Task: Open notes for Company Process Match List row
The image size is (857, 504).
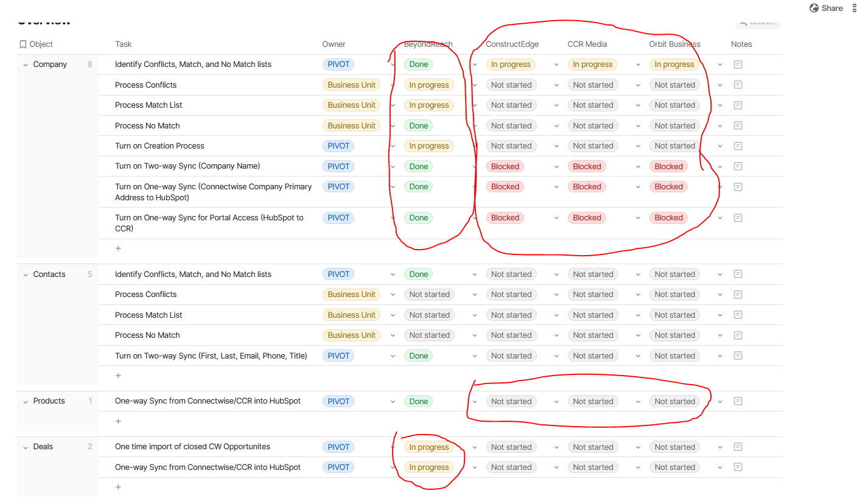Action: pos(738,105)
